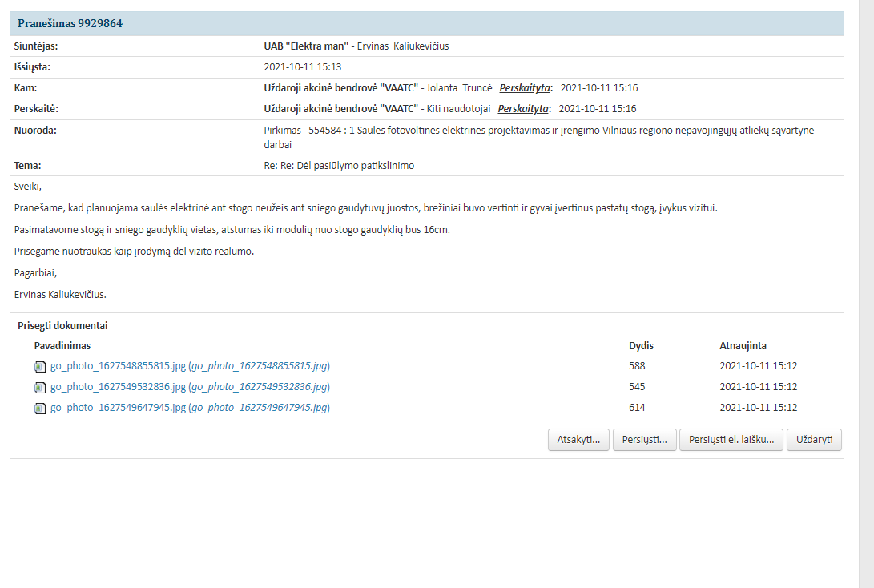The width and height of the screenshot is (874, 588).
Task: Click sender name UAB "Elektra man"
Action: coord(306,46)
